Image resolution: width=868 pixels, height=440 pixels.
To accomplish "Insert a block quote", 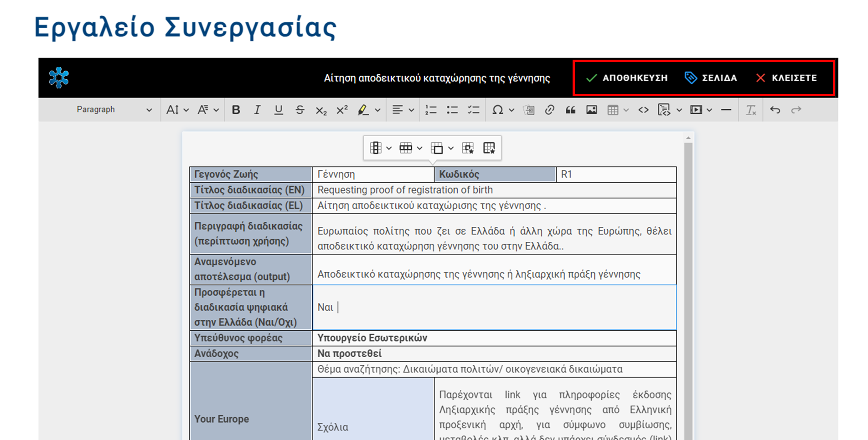I will 570,110.
